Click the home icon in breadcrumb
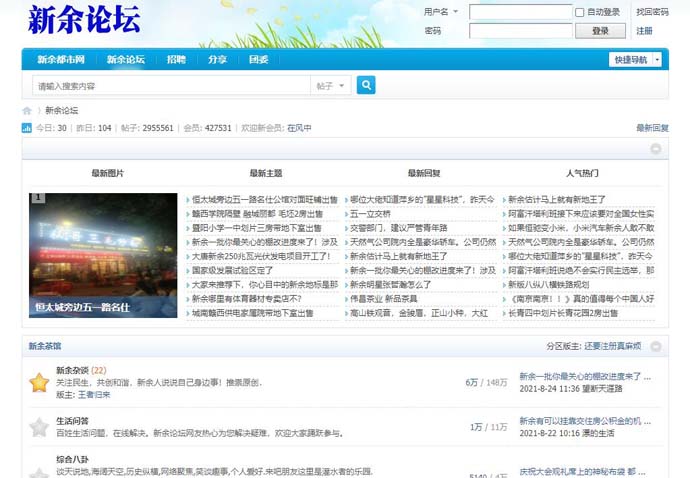Viewport: 690px width, 478px height. pos(27,111)
